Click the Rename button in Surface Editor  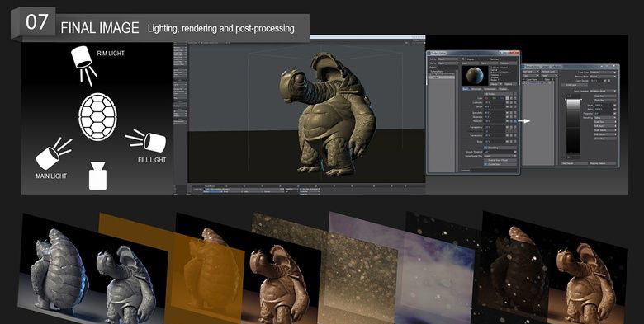click(508, 63)
